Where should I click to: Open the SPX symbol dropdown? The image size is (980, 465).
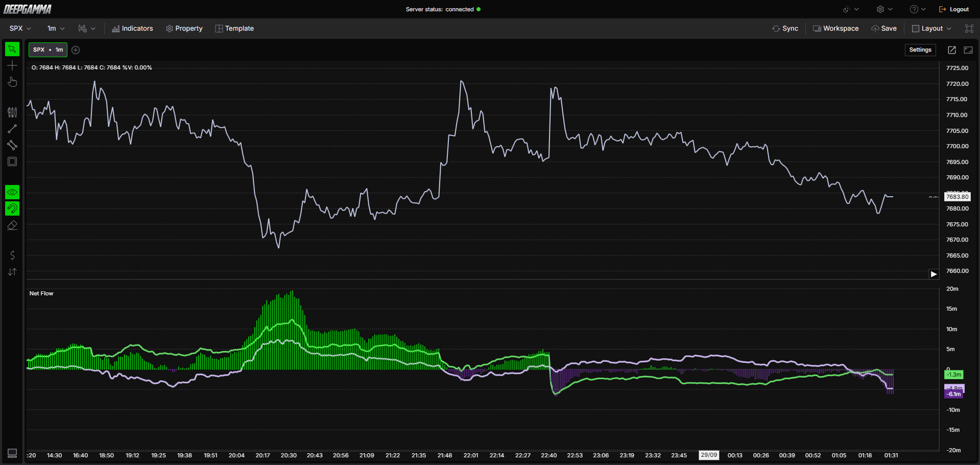tap(20, 29)
